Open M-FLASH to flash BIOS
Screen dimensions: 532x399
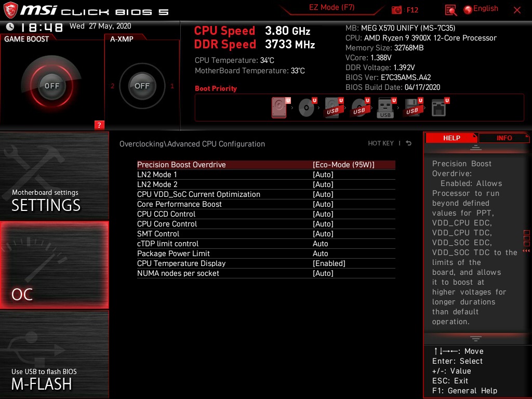[54, 354]
